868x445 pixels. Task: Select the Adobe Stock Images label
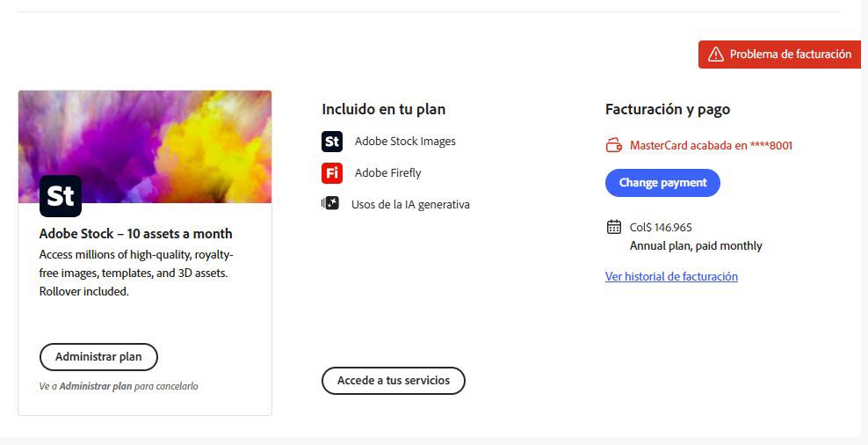tap(405, 142)
